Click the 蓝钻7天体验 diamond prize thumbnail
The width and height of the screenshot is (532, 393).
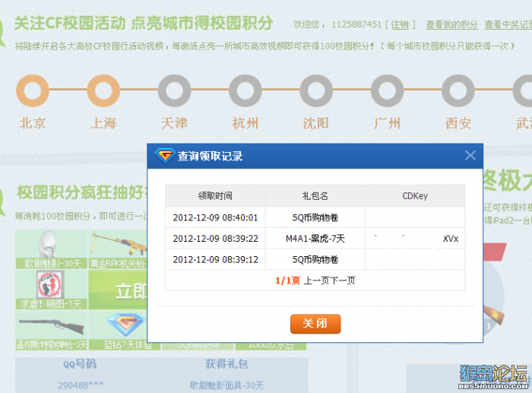coord(125,330)
